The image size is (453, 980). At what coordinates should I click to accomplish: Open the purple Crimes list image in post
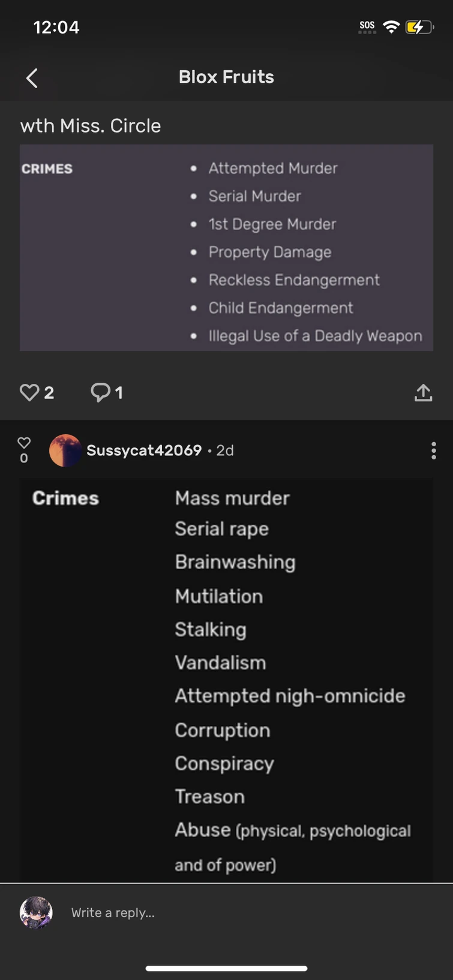click(226, 248)
